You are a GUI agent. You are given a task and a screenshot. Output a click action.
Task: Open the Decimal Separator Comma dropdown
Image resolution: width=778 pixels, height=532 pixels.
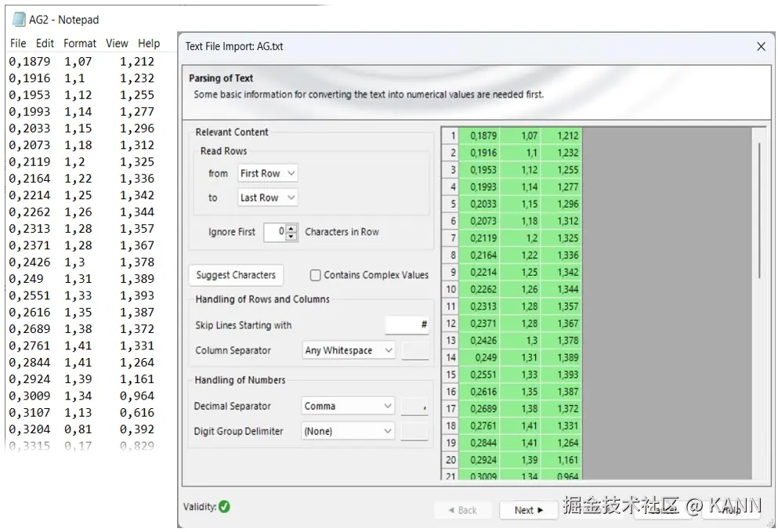[348, 406]
